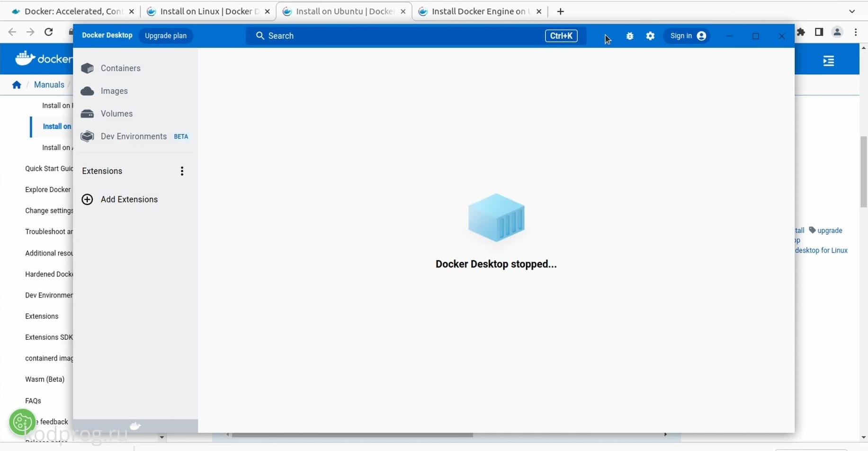Focus the Docker Desktop Search field
Screen dimensions: 868x451
pos(416,35)
